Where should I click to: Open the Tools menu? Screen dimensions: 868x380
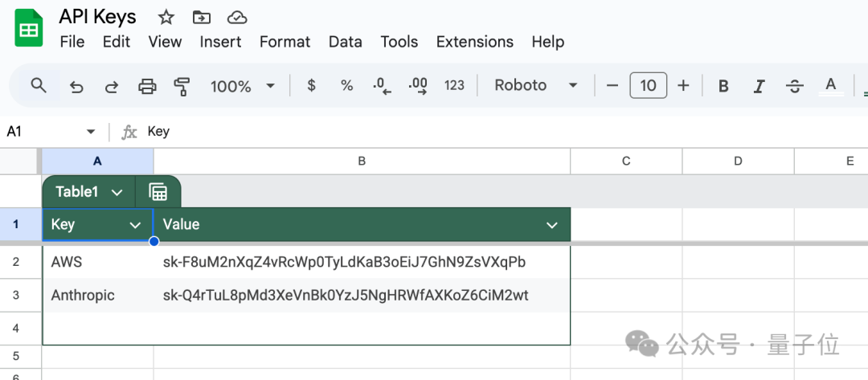399,42
